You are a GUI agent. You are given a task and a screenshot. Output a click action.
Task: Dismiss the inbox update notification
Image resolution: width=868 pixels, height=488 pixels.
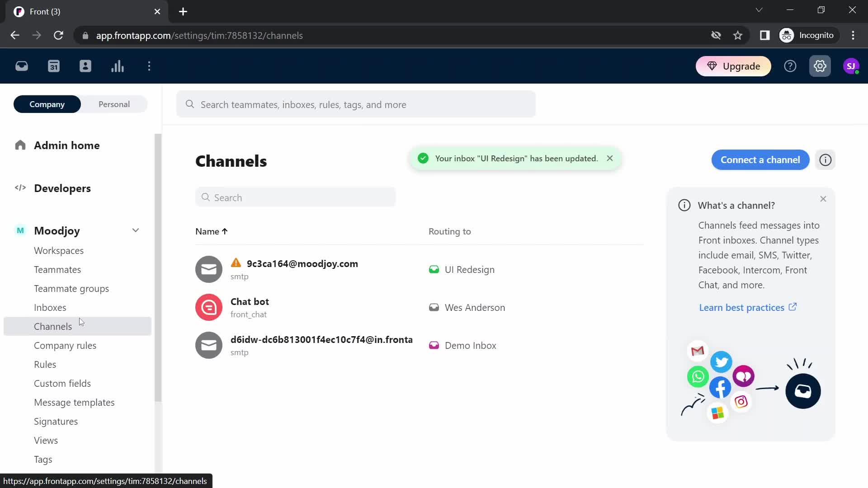610,158
